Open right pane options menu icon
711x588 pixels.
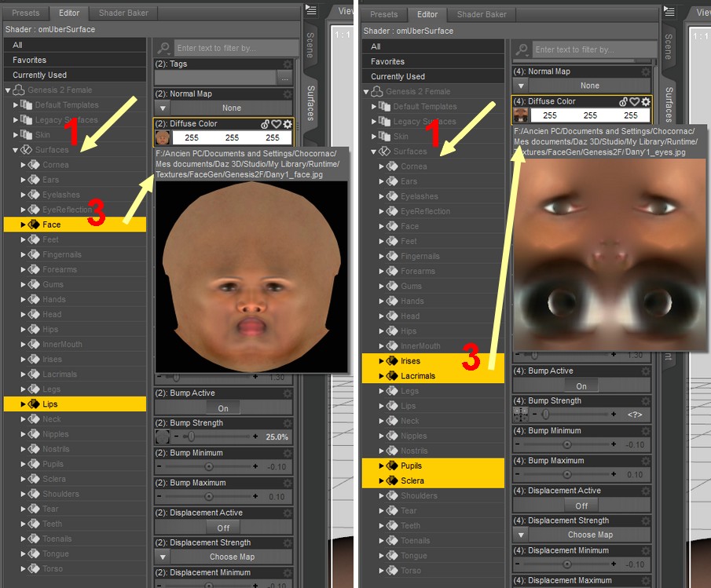(x=669, y=11)
